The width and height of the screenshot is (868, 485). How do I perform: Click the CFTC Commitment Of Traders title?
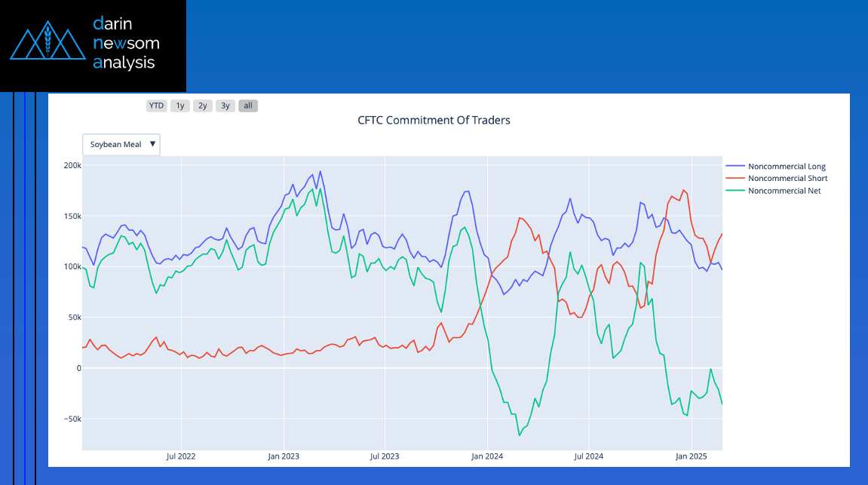coord(434,120)
